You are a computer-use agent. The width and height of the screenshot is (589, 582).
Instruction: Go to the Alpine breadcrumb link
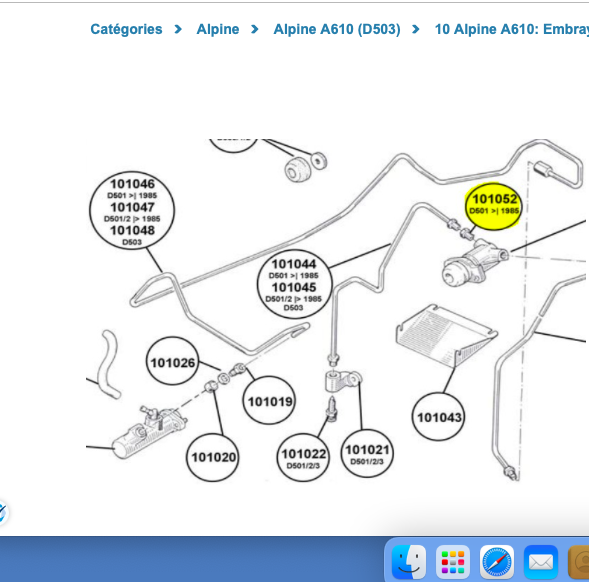218,29
